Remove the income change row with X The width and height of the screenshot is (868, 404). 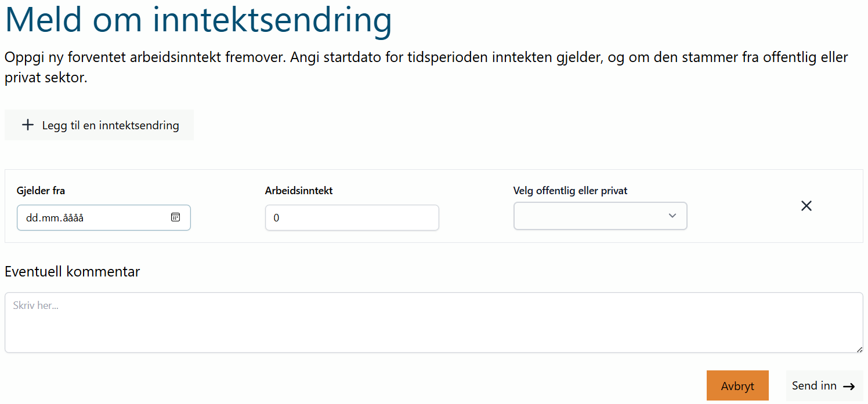[806, 206]
